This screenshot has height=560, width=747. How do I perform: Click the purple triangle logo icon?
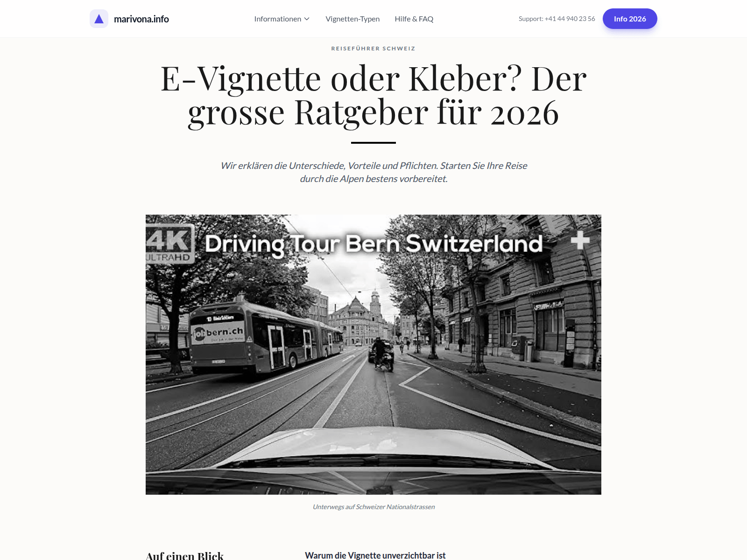point(99,19)
